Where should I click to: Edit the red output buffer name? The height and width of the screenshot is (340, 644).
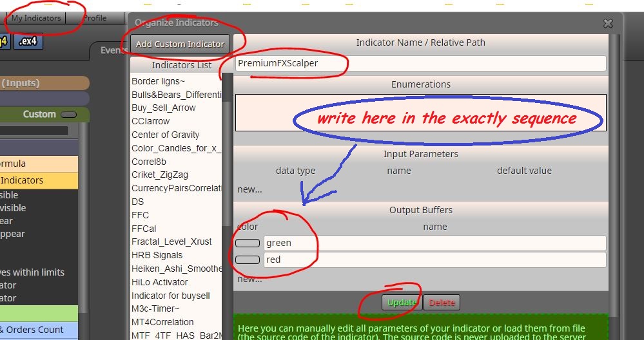(x=435, y=260)
